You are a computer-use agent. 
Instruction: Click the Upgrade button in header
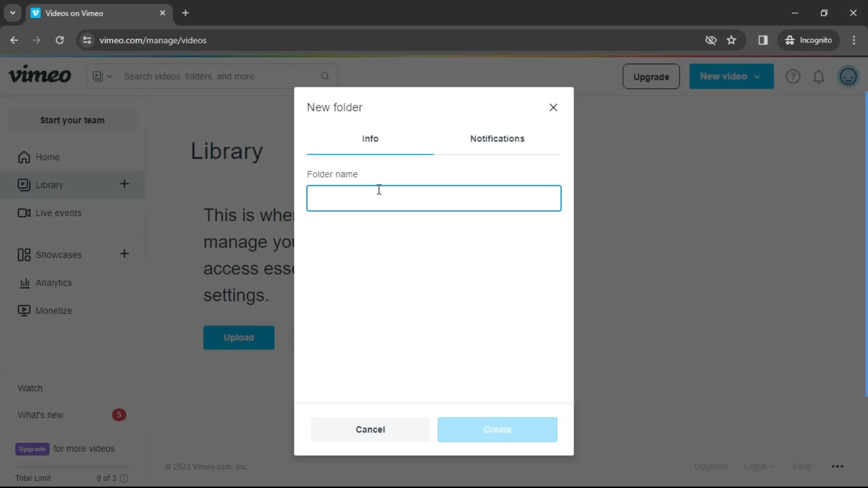[x=651, y=76]
